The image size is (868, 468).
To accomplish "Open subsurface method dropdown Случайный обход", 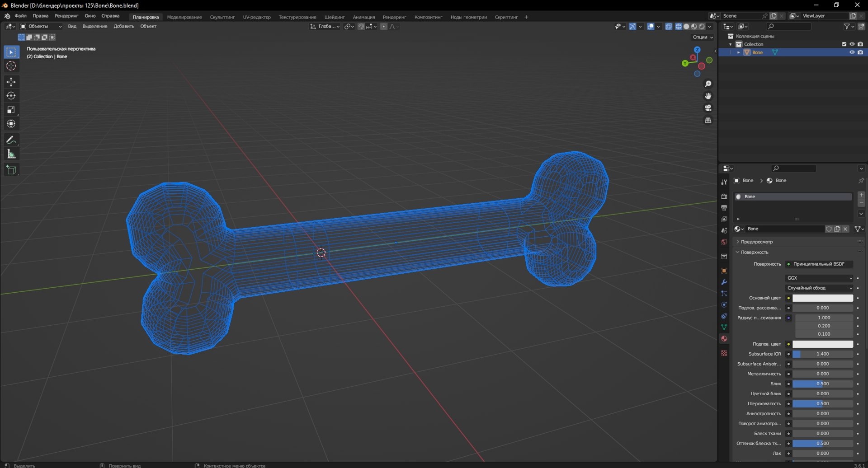I will (x=819, y=288).
